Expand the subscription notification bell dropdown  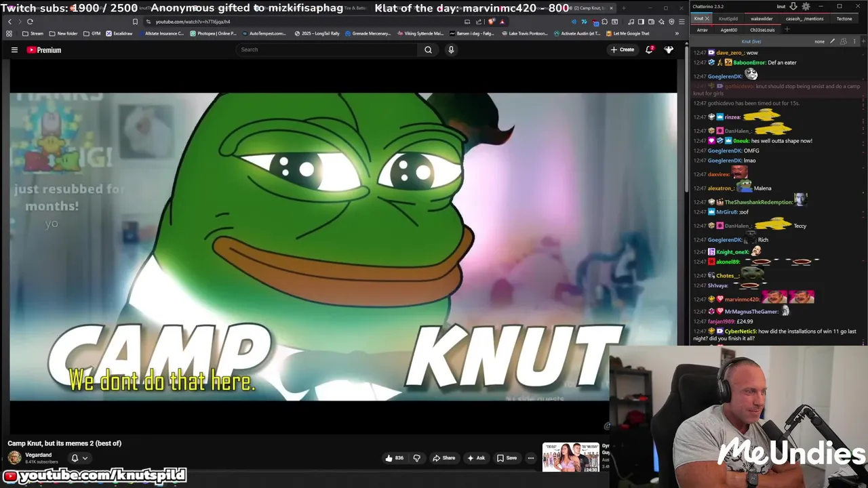click(x=79, y=458)
